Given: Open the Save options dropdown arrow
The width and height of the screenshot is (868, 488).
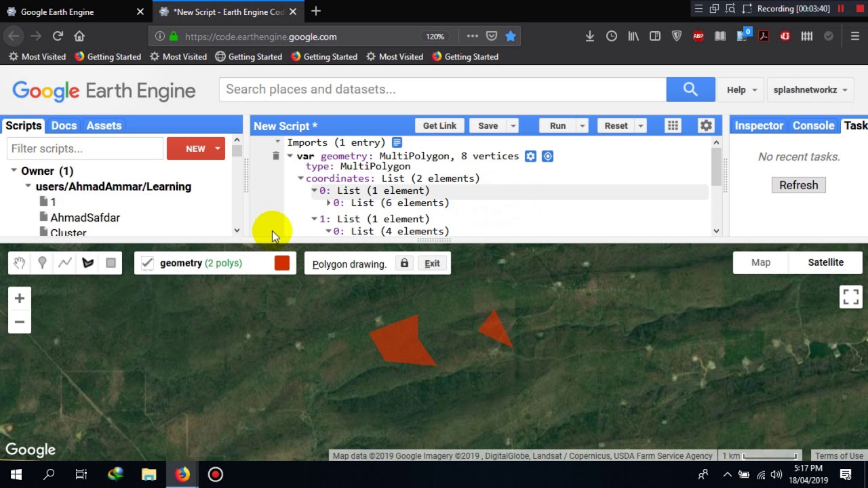Looking at the screenshot, I should pos(513,125).
